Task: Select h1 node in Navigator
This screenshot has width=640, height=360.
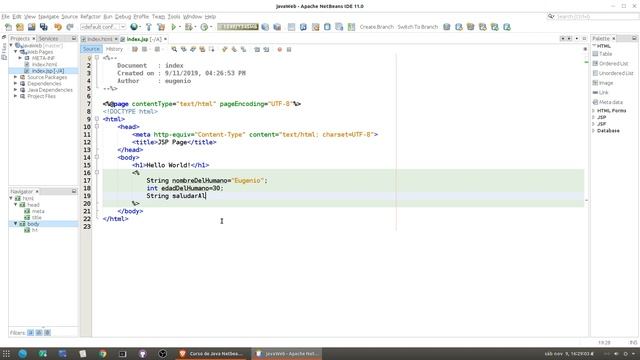Action: tap(35, 230)
